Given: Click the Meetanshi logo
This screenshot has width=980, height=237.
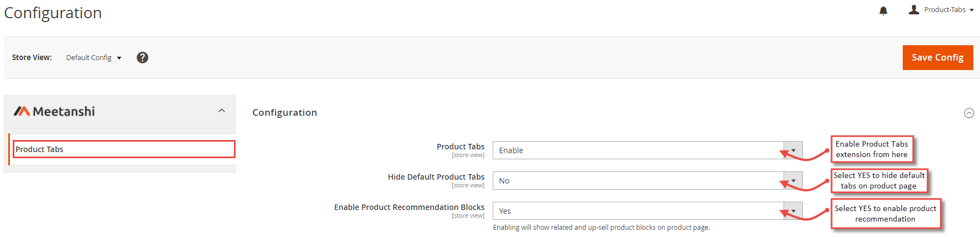Looking at the screenshot, I should point(55,111).
